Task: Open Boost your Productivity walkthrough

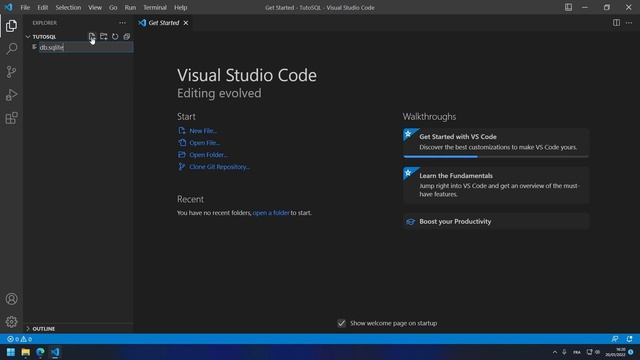Action: pos(496,222)
